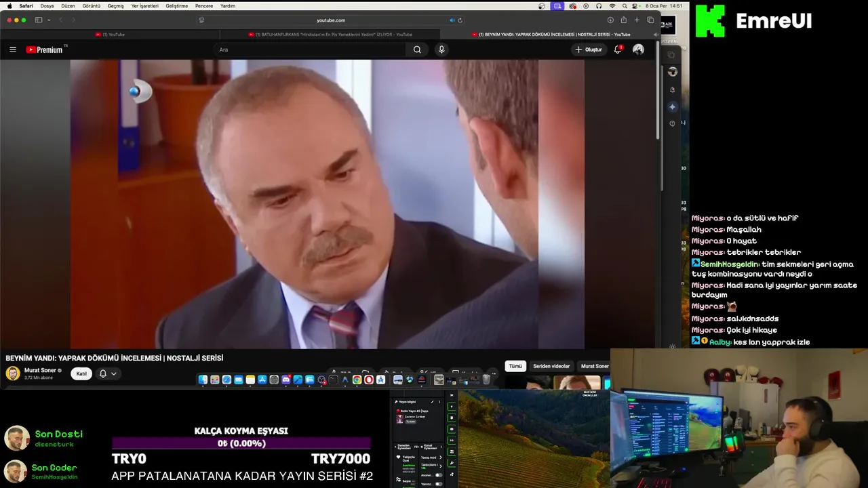Expand Yavaş mod arrow in stream panel

point(440,457)
